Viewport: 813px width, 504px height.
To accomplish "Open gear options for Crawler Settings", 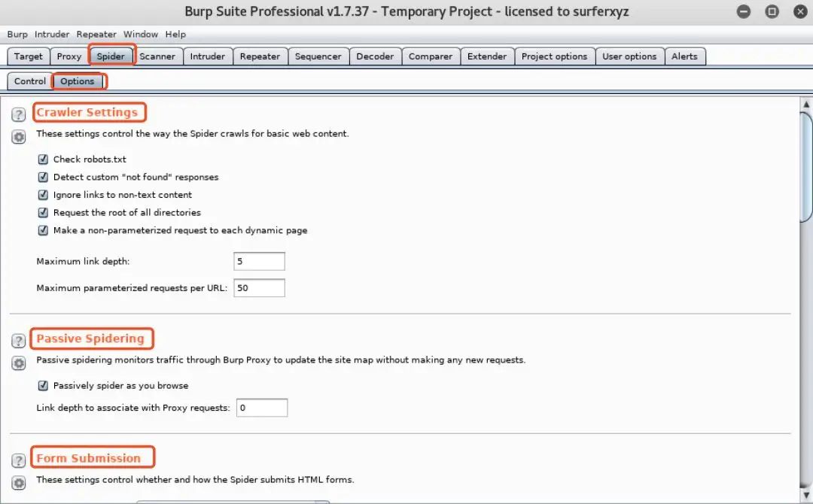I will click(x=19, y=137).
